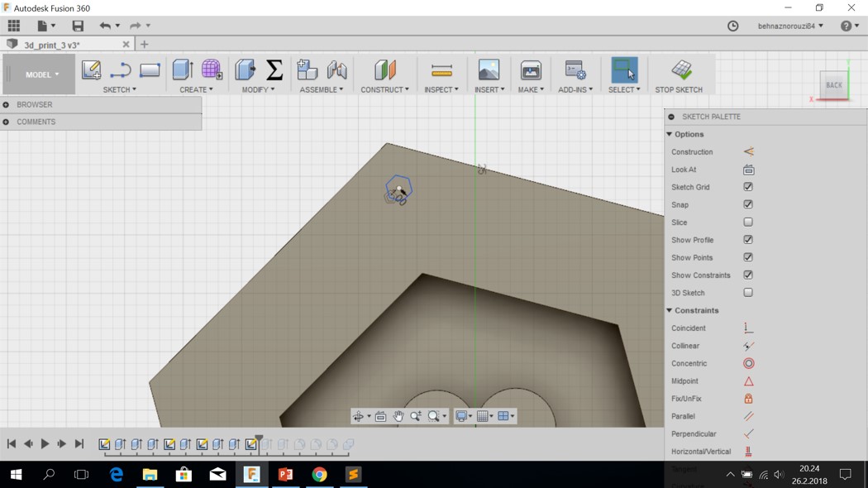Open the Help menu icon
Screen dimensions: 868x488
coord(846,26)
